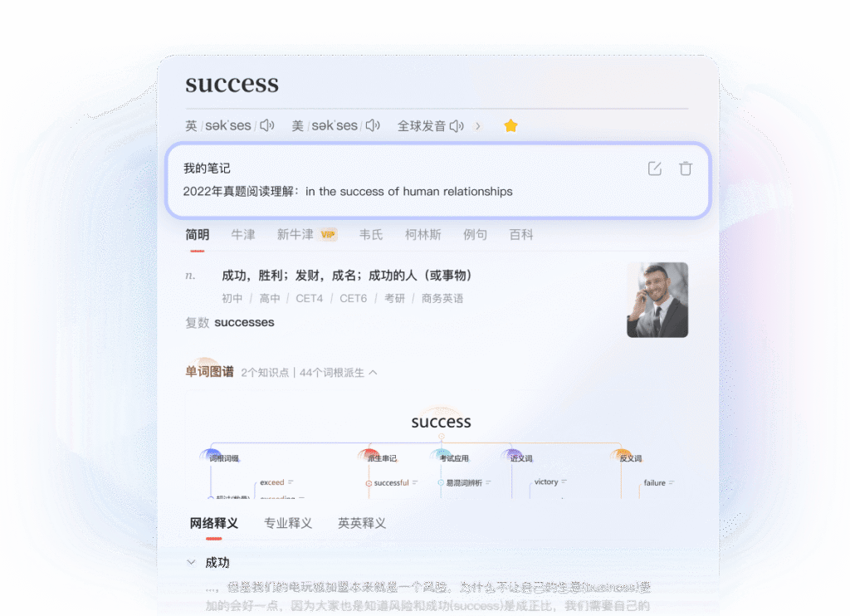
Task: Select the 专业释义 tab
Action: coord(287,523)
